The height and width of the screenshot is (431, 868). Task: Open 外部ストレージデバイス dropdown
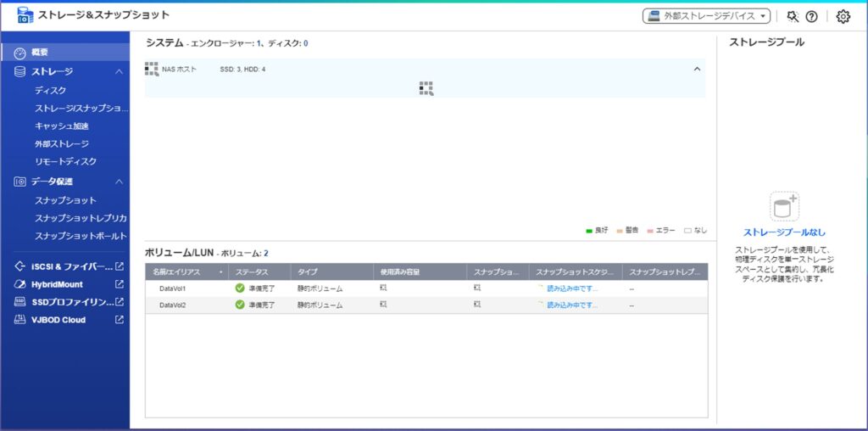click(x=706, y=16)
